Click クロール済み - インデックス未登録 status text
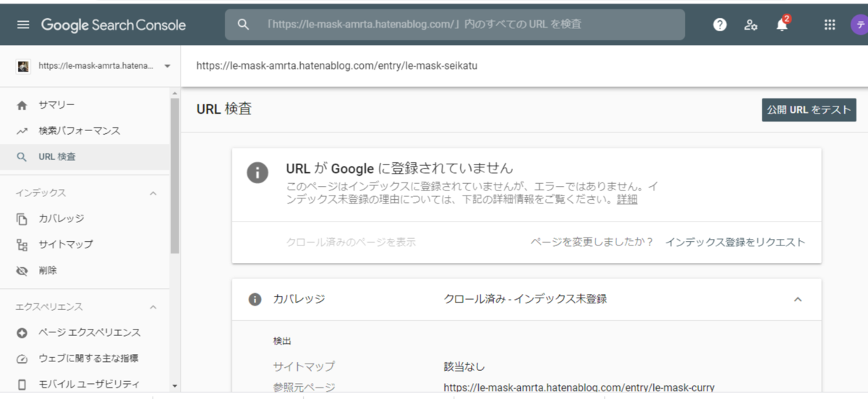Image resolution: width=868 pixels, height=399 pixels. [525, 299]
